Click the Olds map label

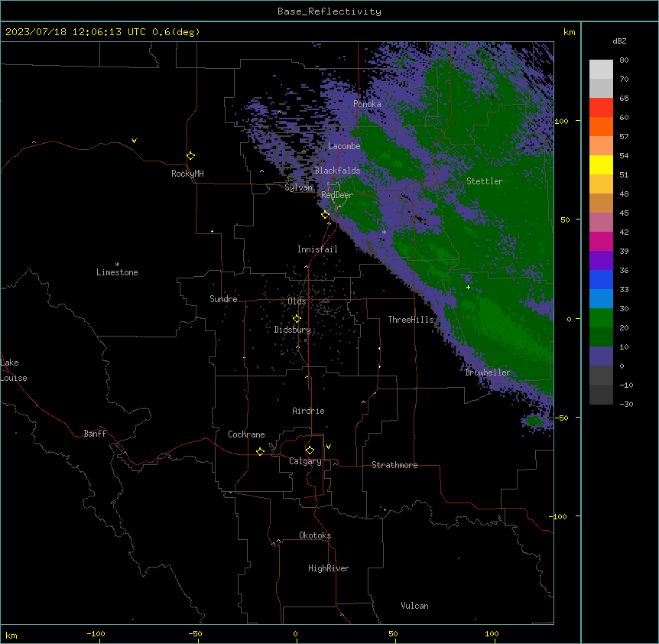point(297,301)
